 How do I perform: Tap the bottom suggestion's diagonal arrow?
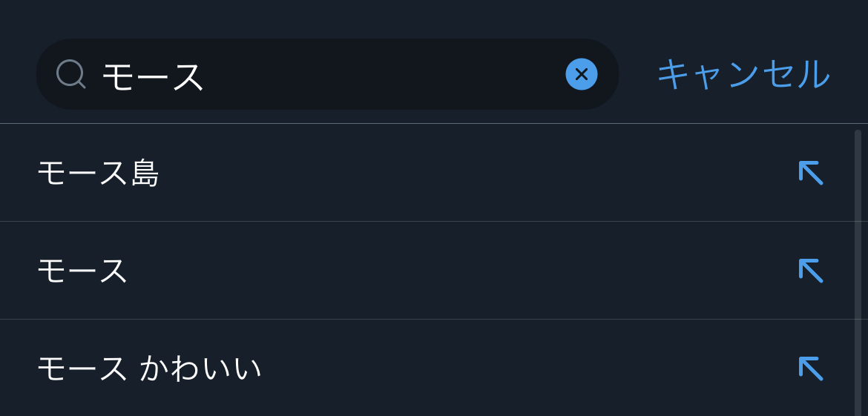810,369
